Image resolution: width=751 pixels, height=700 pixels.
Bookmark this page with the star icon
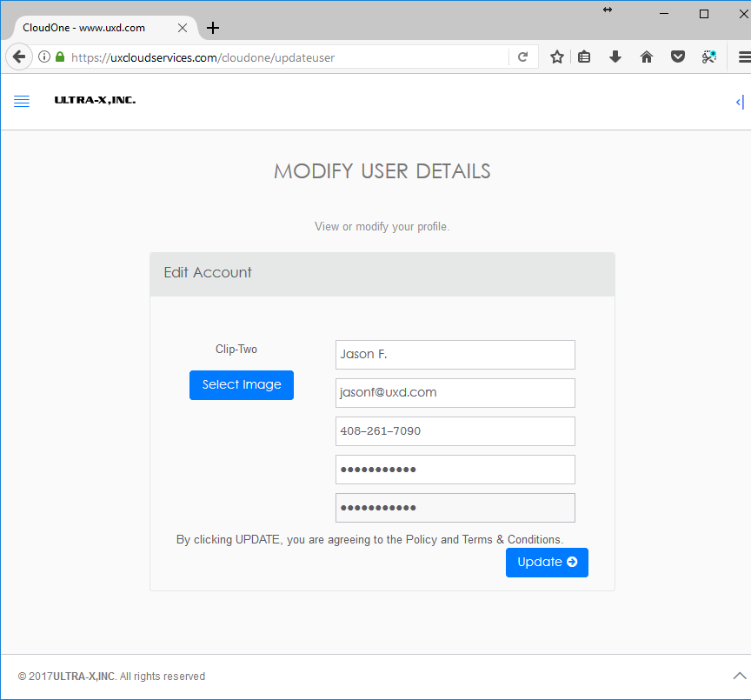[x=557, y=57]
